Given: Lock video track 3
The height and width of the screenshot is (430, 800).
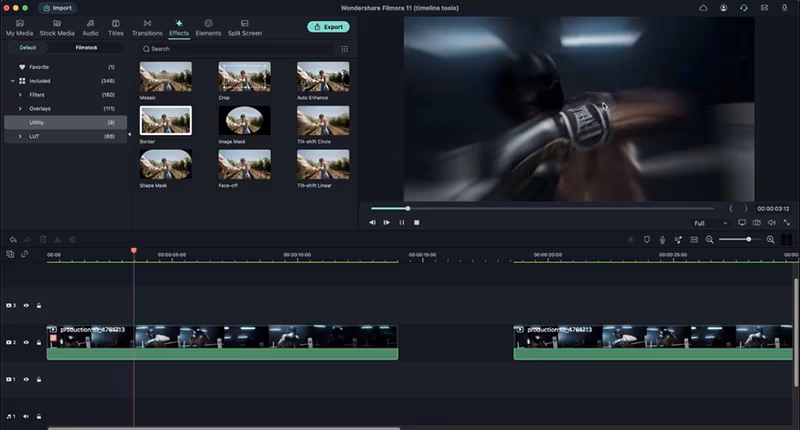Looking at the screenshot, I should [39, 306].
